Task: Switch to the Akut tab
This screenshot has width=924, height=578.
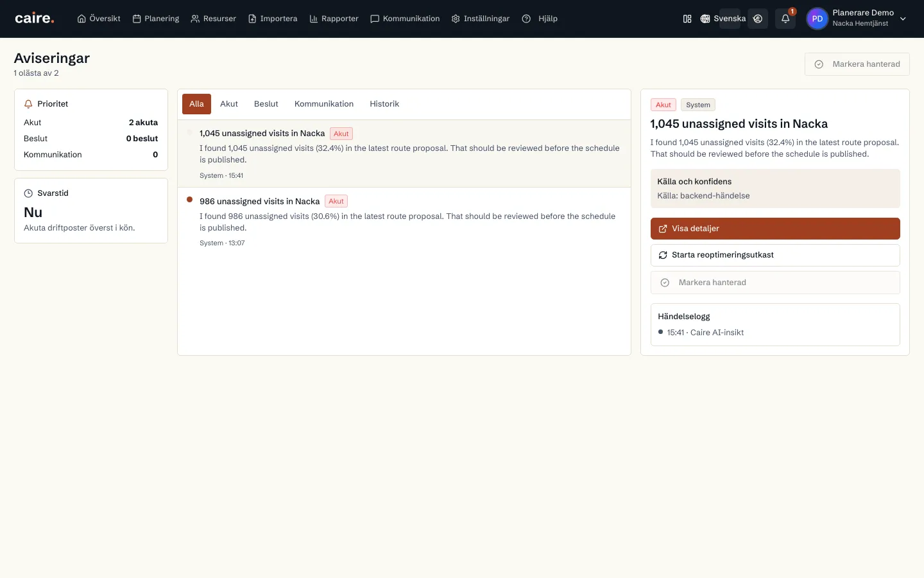Action: 229,104
